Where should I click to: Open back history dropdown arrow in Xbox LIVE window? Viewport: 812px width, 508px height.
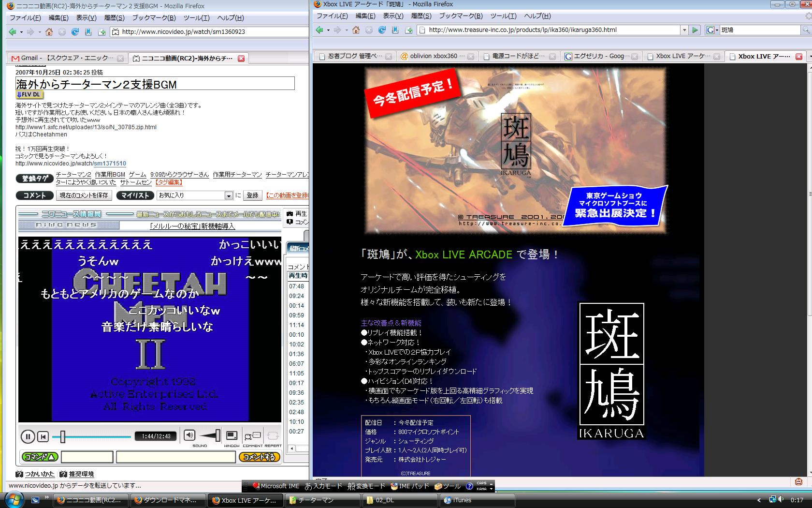[x=328, y=30]
